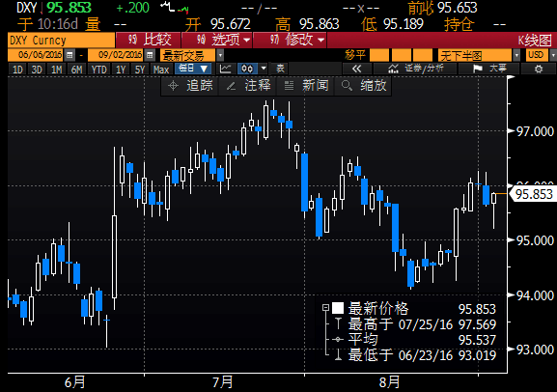The image size is (557, 392).
Task: Expand the 无下半图 lower chart dropdown
Action: 516,55
